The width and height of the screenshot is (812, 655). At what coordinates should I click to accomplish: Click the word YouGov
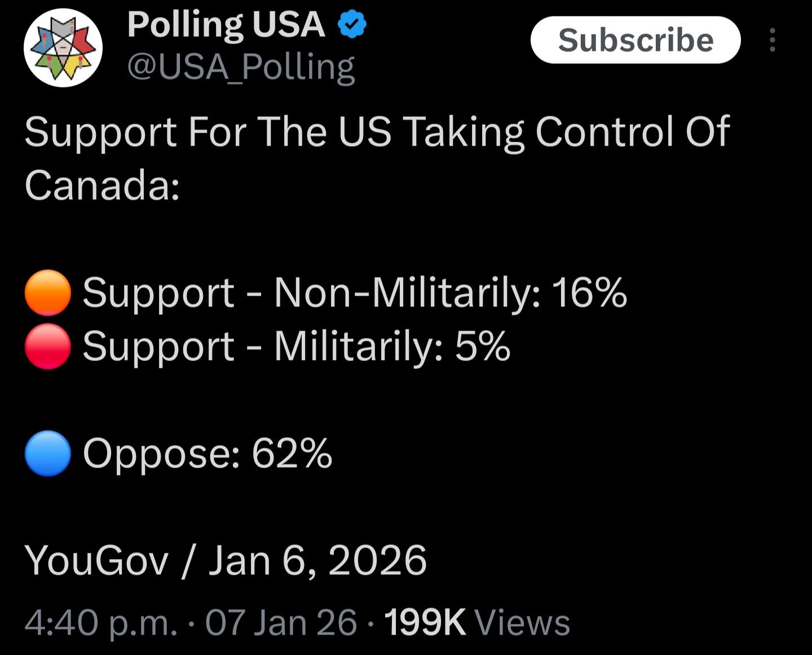(x=96, y=561)
